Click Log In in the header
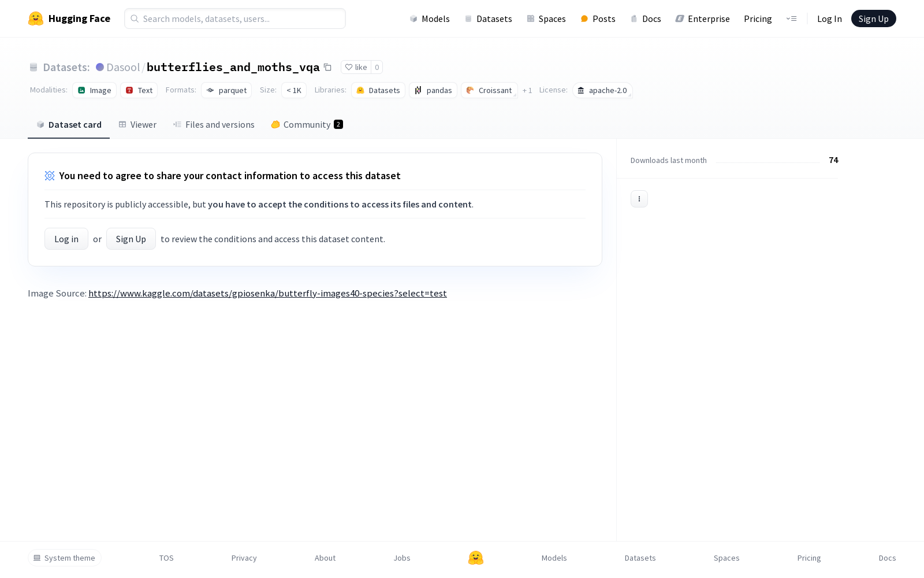924x578 pixels. point(829,18)
